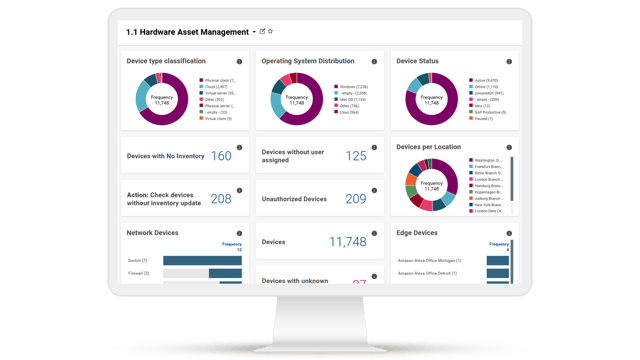Toggle Virtual client legend entry

coord(216,118)
